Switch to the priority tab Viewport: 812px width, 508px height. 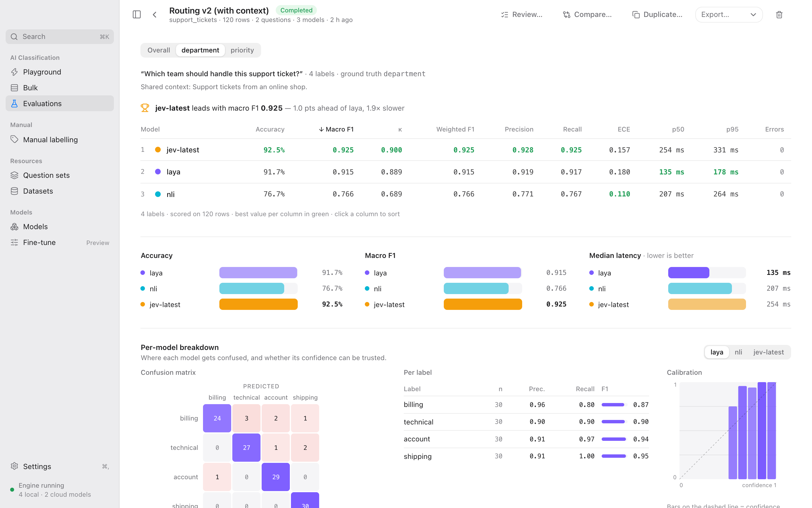[242, 50]
